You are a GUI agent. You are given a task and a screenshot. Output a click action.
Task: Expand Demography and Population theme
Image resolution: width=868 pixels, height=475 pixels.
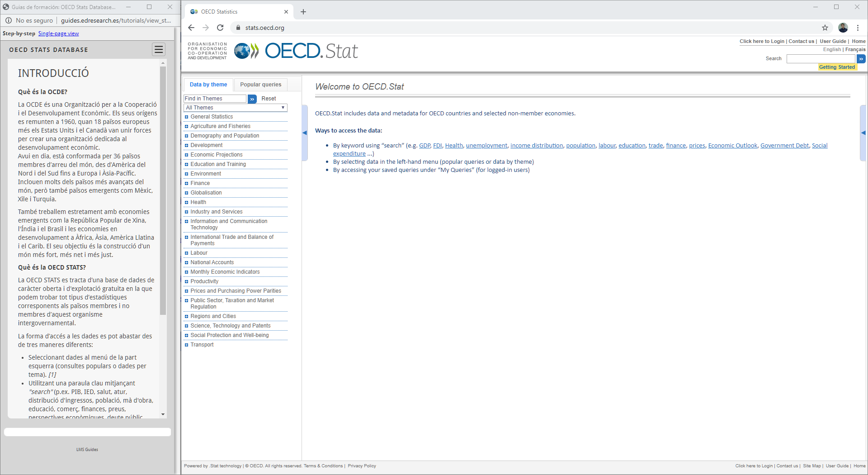tap(186, 136)
